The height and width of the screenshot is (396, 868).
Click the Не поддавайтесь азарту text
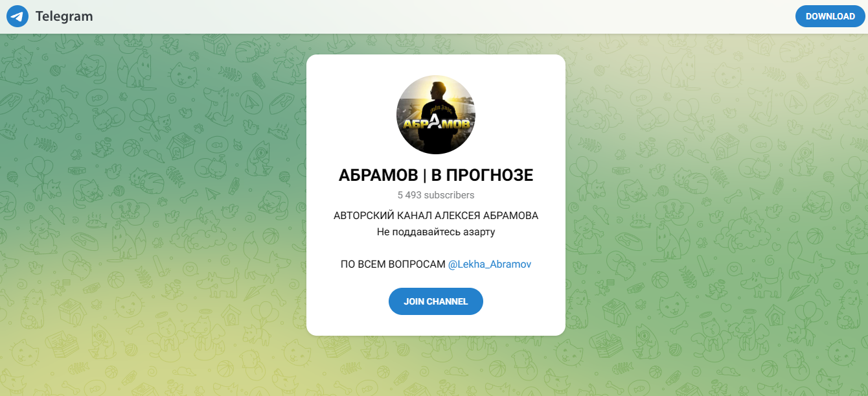436,231
